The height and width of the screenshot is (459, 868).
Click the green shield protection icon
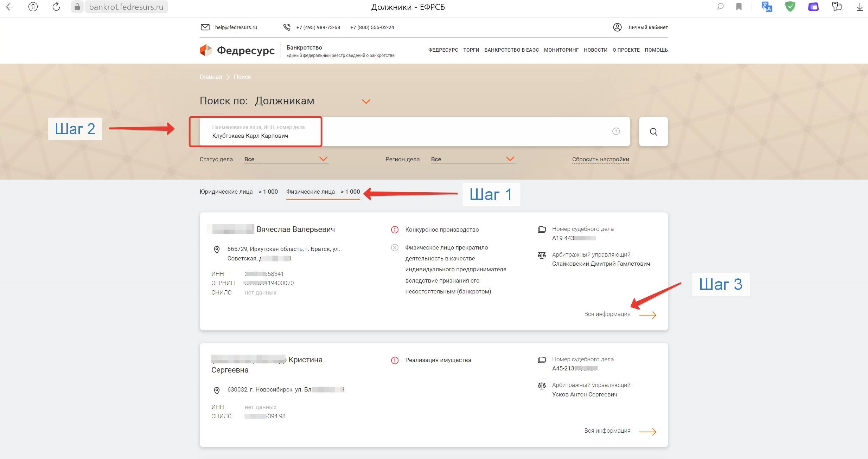pos(790,7)
